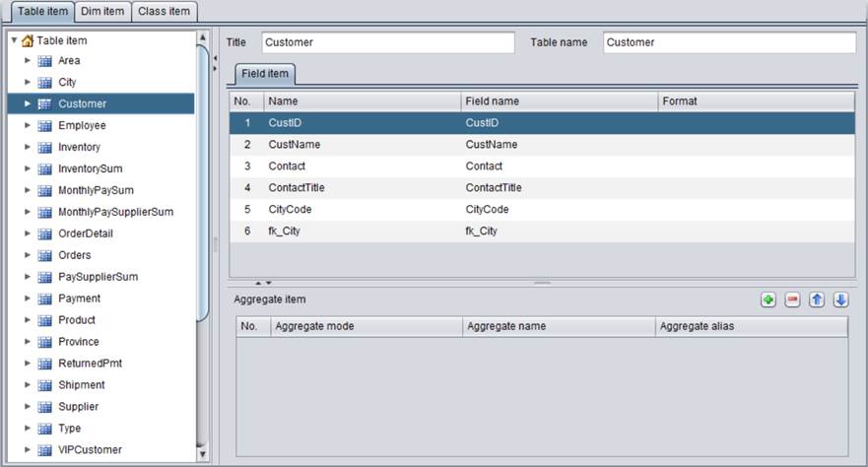Click the Supplier table icon in tree
The image size is (868, 467).
click(x=44, y=407)
